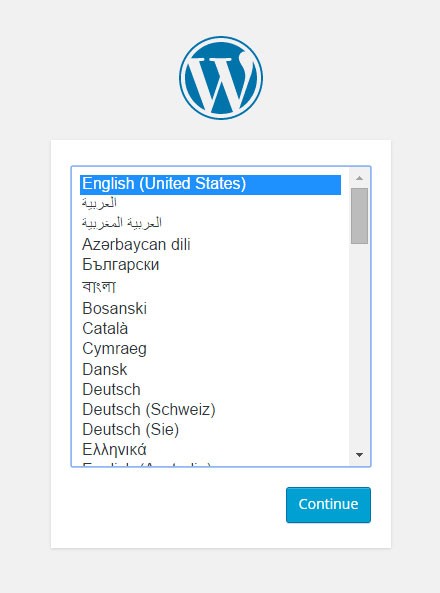Select Cymraeg language option

pyautogui.click(x=210, y=349)
